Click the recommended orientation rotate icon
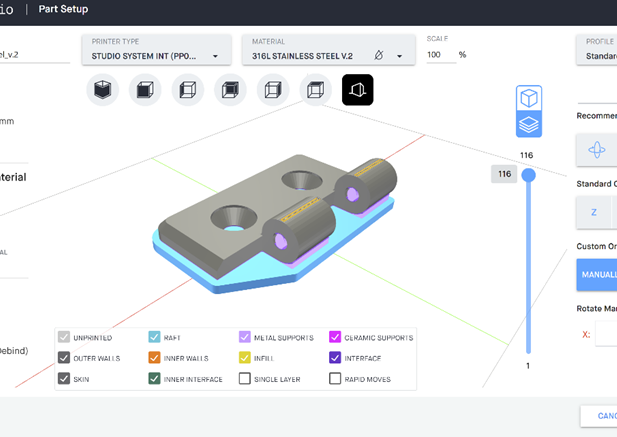This screenshot has width=617, height=437. tap(597, 150)
